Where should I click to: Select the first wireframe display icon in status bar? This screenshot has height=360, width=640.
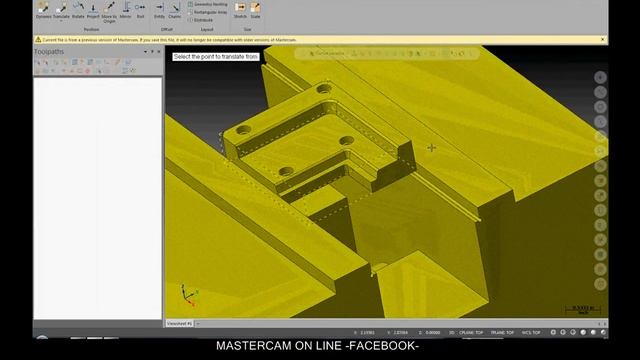(553, 333)
